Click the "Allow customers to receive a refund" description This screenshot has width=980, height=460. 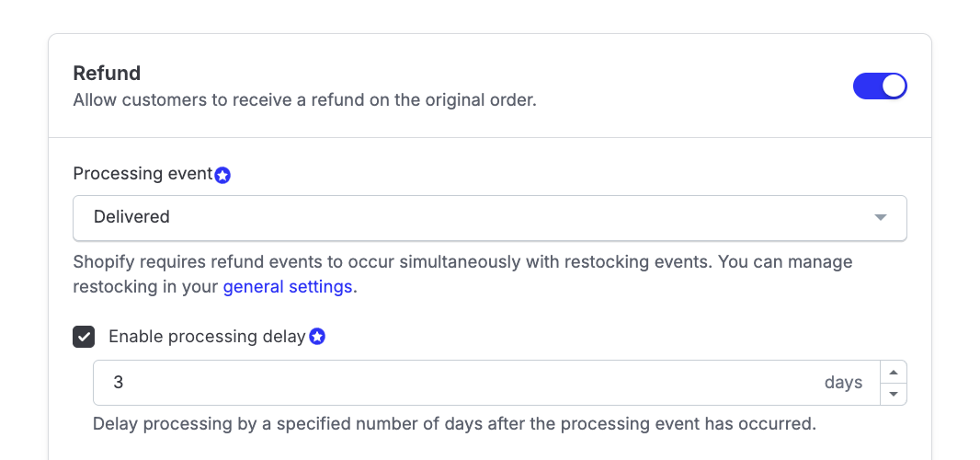(x=304, y=99)
